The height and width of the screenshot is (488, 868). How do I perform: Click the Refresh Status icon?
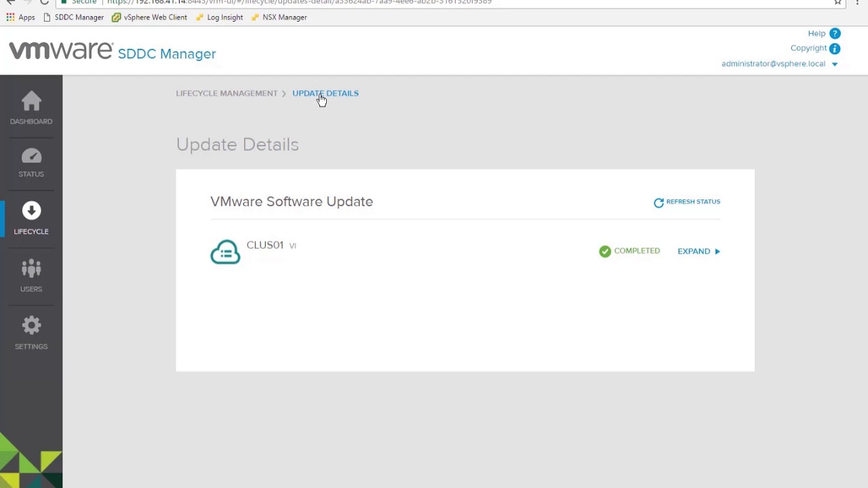coord(658,201)
